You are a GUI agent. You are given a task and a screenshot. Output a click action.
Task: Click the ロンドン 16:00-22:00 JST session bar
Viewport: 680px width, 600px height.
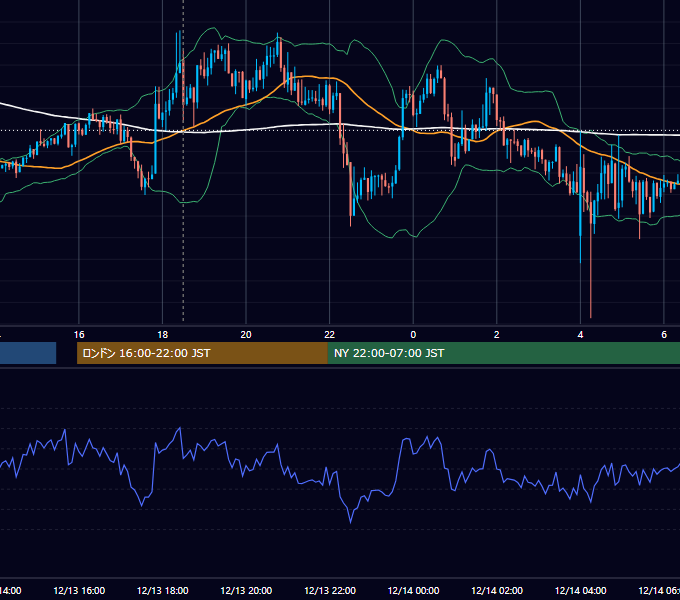point(202,353)
